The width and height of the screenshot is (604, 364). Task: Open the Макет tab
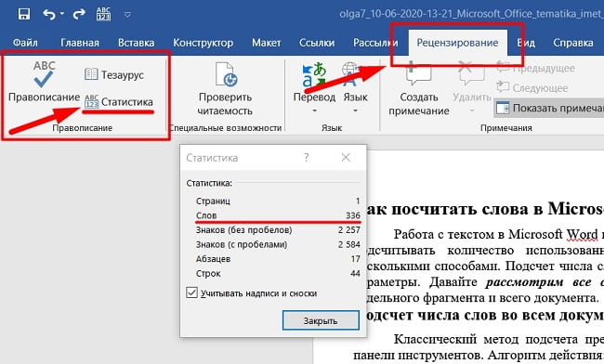point(266,43)
